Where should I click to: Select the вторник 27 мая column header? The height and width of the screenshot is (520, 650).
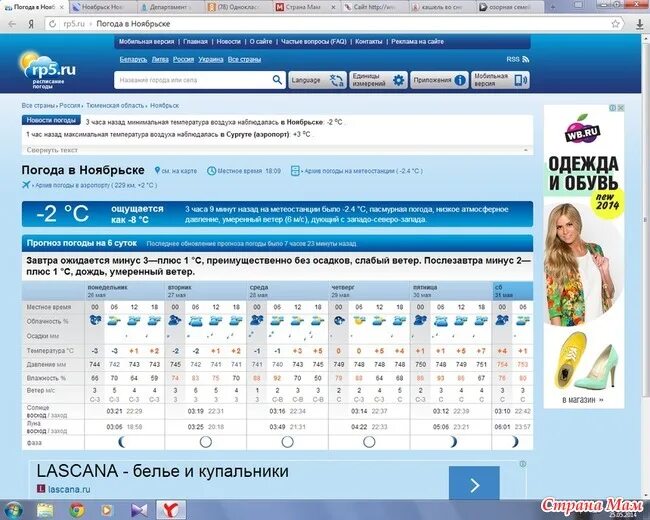click(206, 291)
